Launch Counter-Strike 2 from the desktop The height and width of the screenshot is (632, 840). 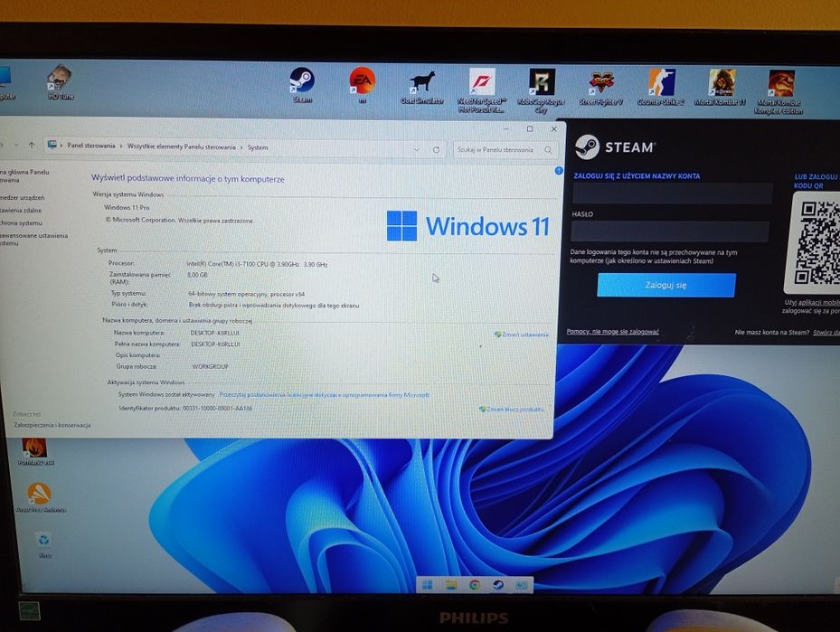coord(661,88)
